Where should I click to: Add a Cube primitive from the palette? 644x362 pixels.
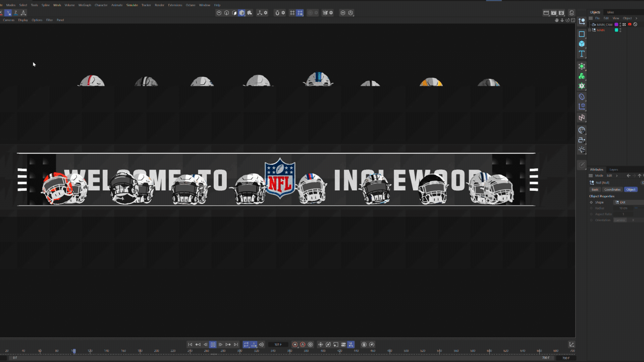click(x=582, y=44)
